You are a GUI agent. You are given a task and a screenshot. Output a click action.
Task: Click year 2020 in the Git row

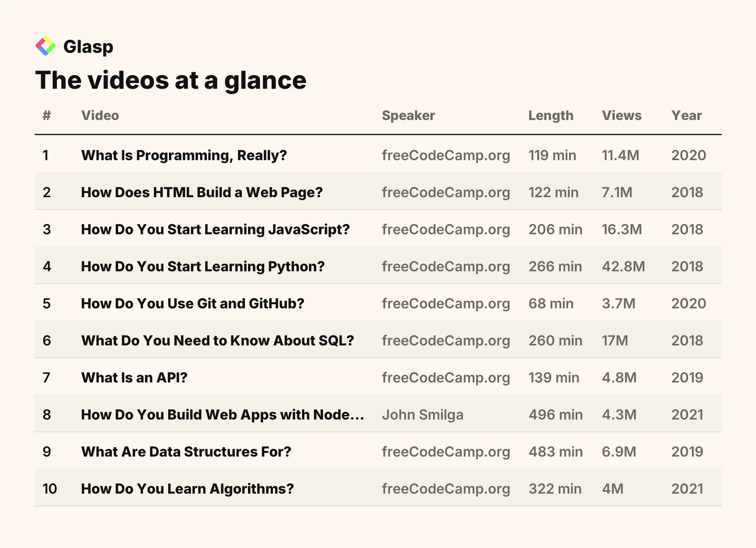[x=689, y=304]
